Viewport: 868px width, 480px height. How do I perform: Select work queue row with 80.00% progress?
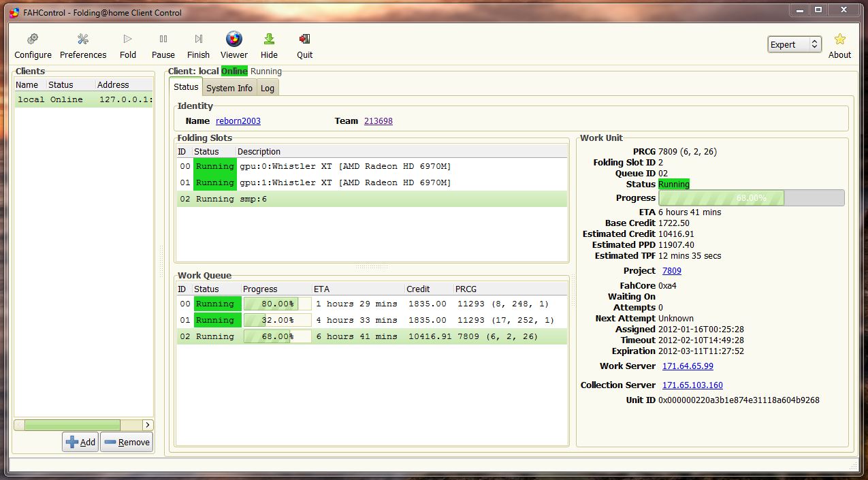click(x=372, y=304)
